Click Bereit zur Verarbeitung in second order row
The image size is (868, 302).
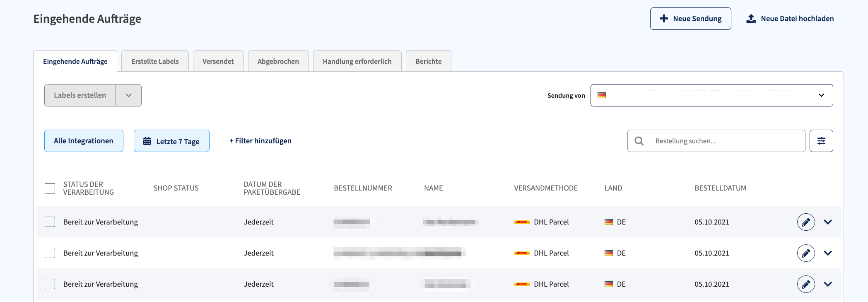click(x=101, y=253)
